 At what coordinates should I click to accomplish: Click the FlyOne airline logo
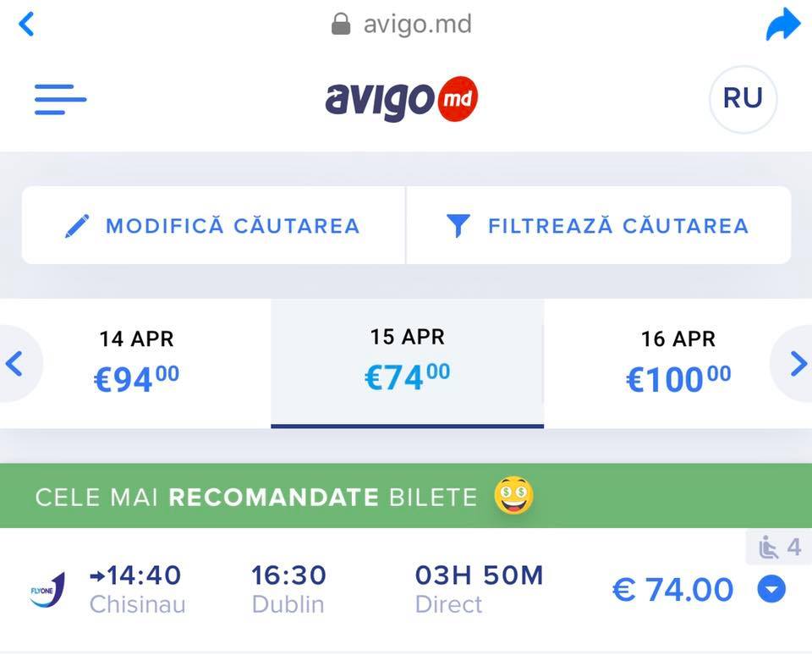[47, 590]
